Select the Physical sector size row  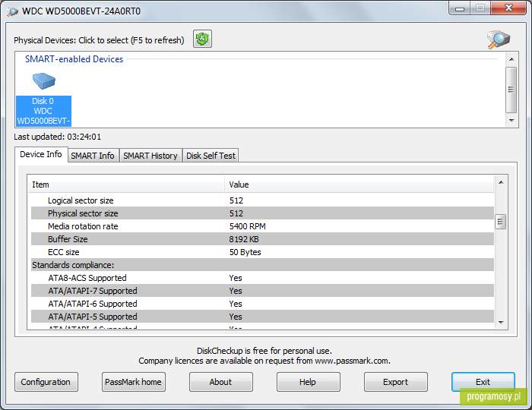click(x=262, y=213)
